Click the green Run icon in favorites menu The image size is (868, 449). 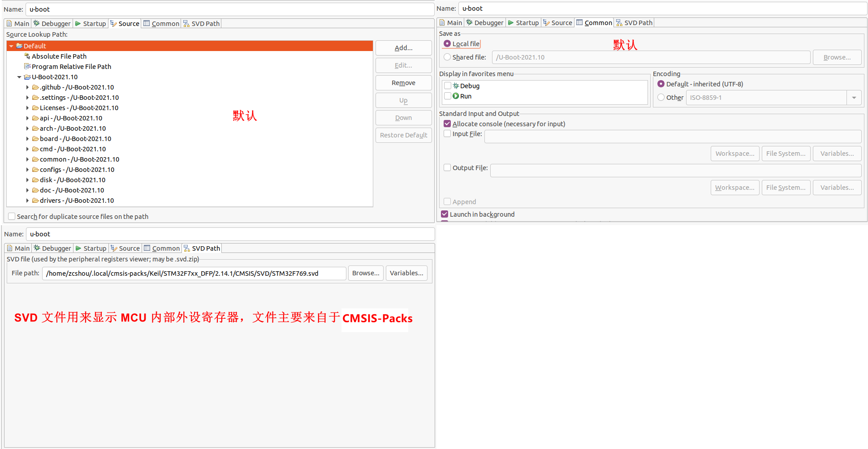click(x=456, y=96)
